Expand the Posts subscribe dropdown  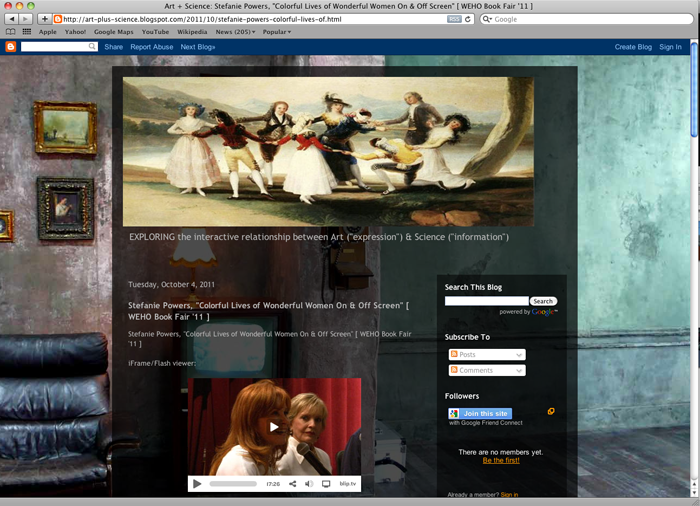[519, 355]
